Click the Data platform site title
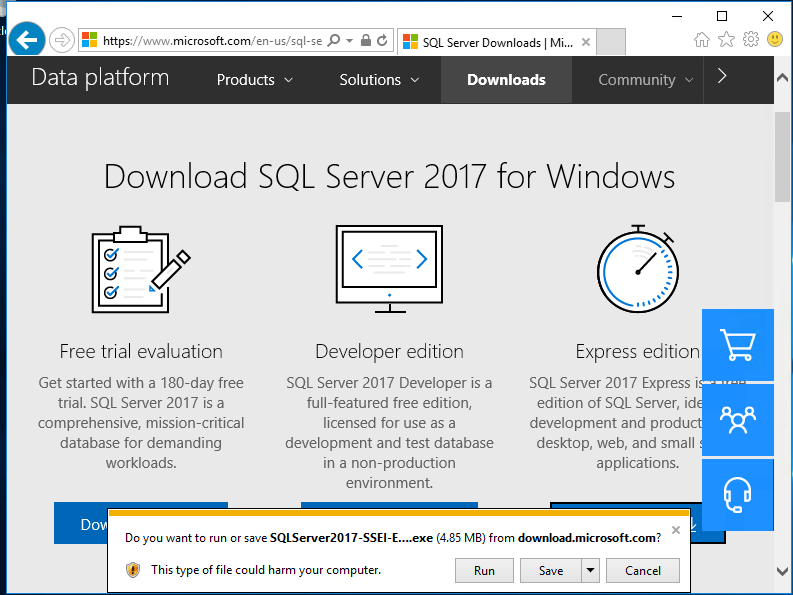793x595 pixels. (100, 78)
